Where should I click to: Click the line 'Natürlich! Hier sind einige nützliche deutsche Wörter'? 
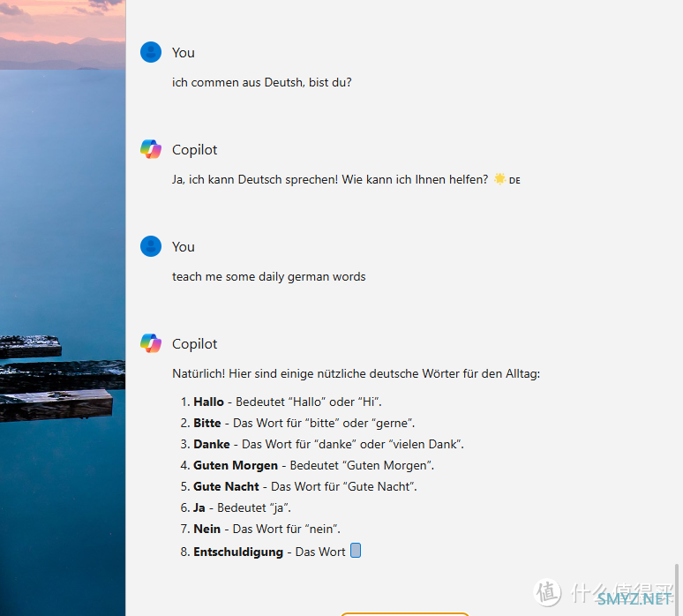tap(356, 374)
